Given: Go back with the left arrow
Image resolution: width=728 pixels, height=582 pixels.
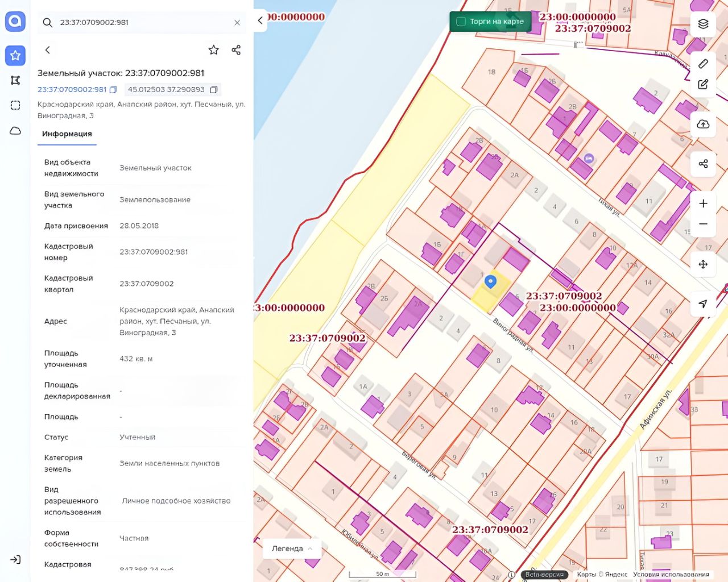Looking at the screenshot, I should pos(48,50).
